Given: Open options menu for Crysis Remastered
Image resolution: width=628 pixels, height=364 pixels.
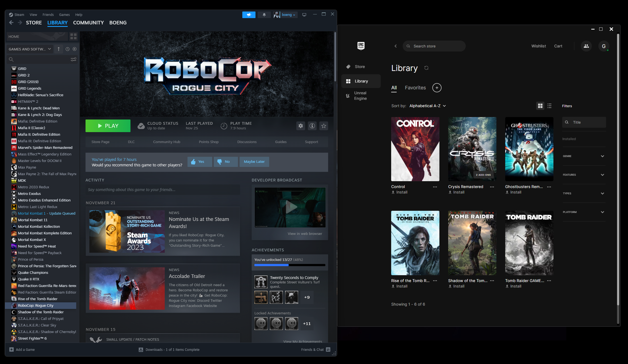Looking at the screenshot, I should 492,187.
